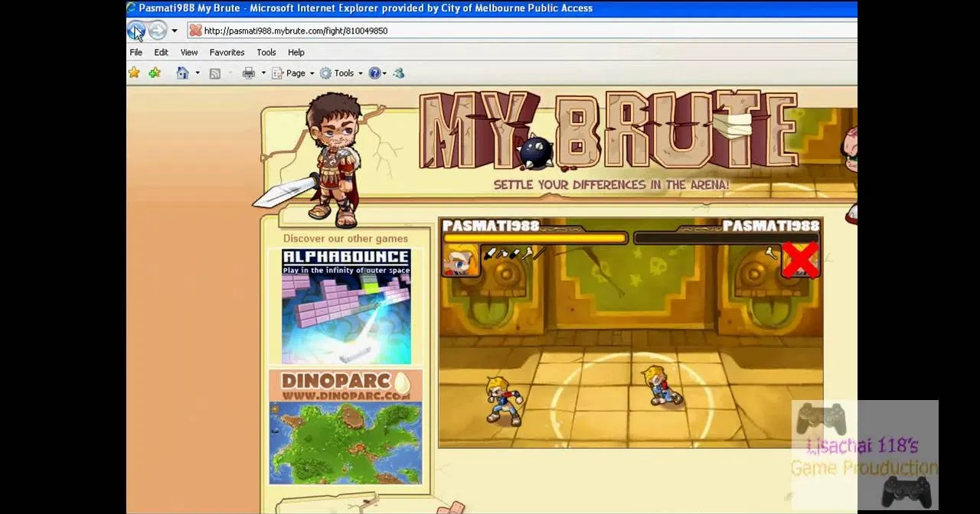Click the 'Settle your differences in the arena!' tagline
980x514 pixels.
(611, 184)
